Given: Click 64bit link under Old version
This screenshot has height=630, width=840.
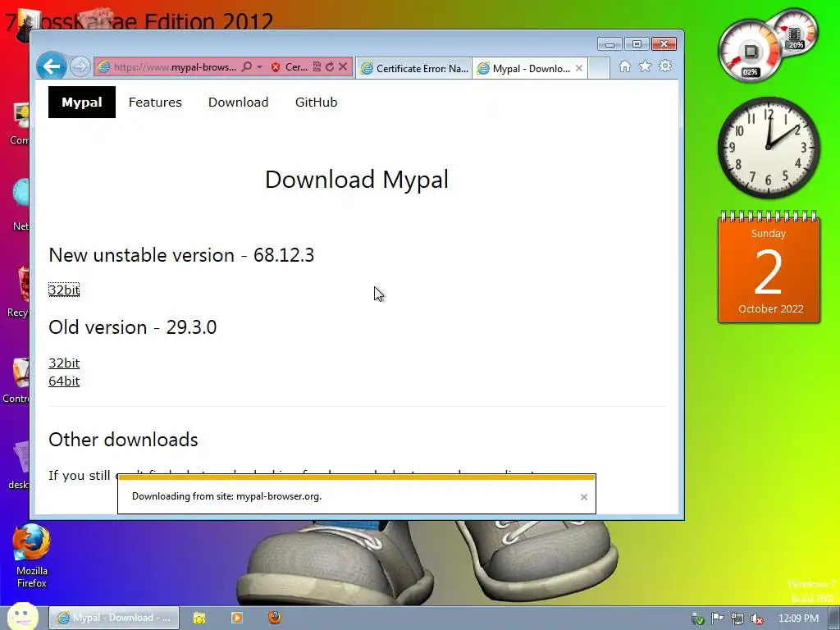Looking at the screenshot, I should (64, 381).
